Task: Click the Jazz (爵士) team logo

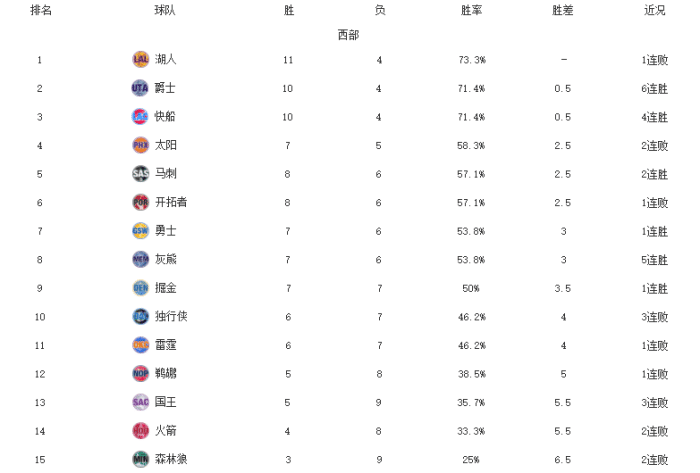Action: [140, 88]
